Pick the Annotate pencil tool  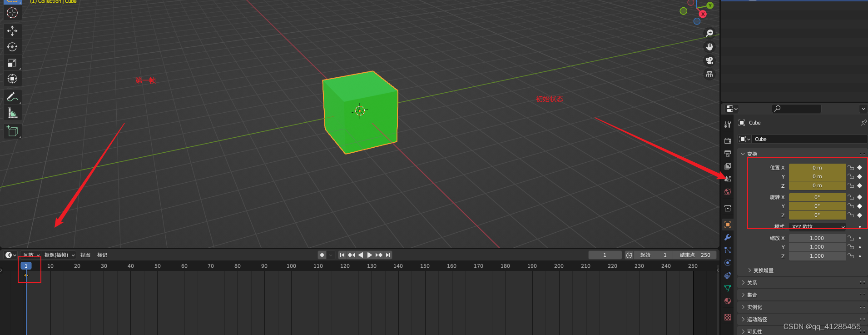tap(12, 97)
